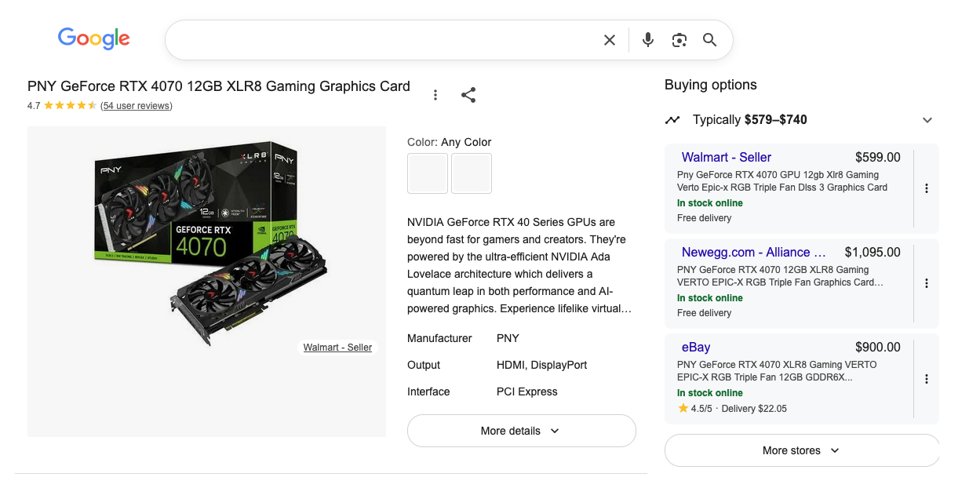Select the second color swatch
980x488 pixels.
(x=472, y=173)
